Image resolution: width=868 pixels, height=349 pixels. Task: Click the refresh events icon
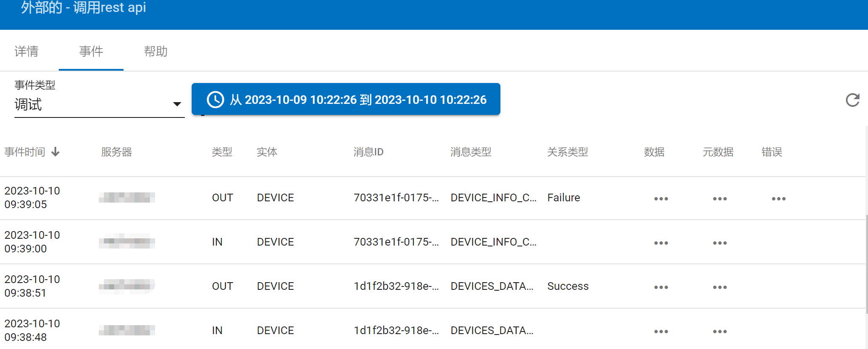tap(852, 100)
